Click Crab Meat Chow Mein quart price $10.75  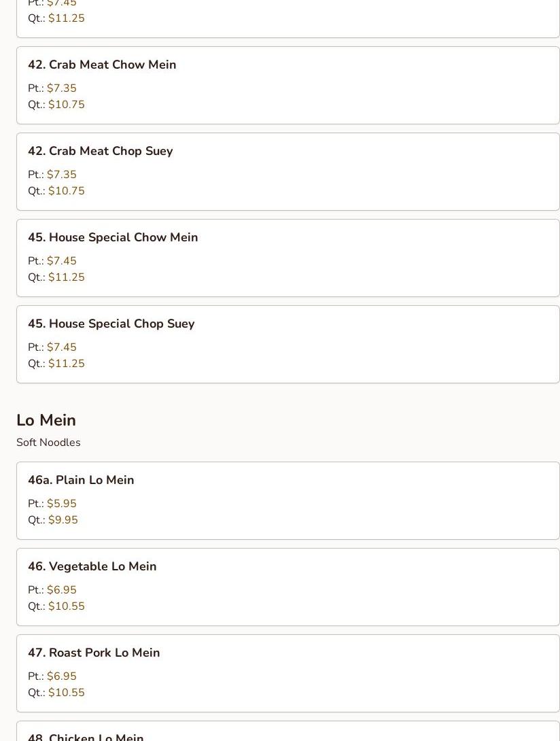(x=67, y=105)
